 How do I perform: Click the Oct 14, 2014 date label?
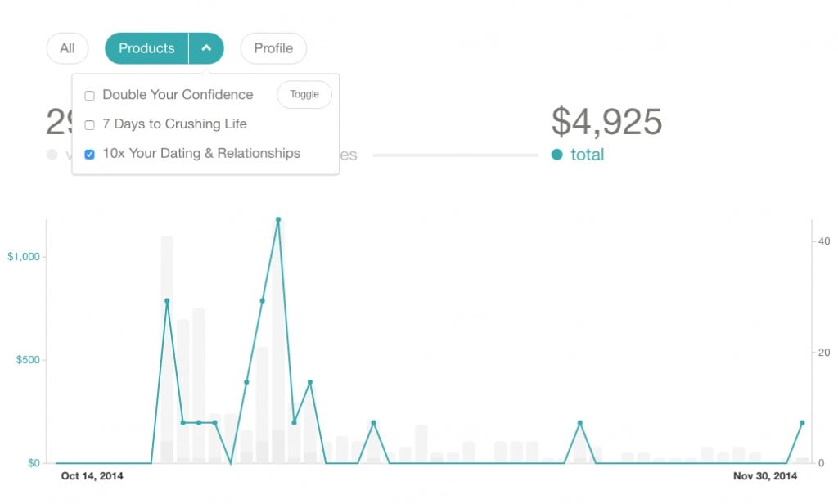pos(92,475)
